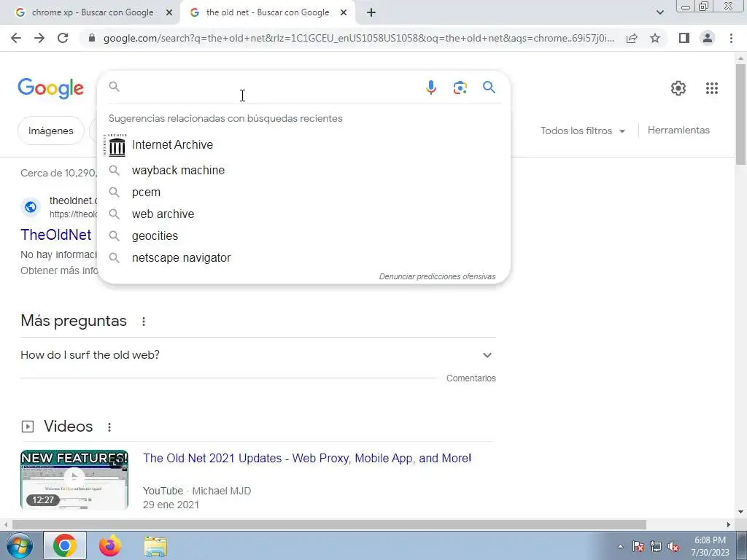Filter results by Imágenes

pos(51,131)
